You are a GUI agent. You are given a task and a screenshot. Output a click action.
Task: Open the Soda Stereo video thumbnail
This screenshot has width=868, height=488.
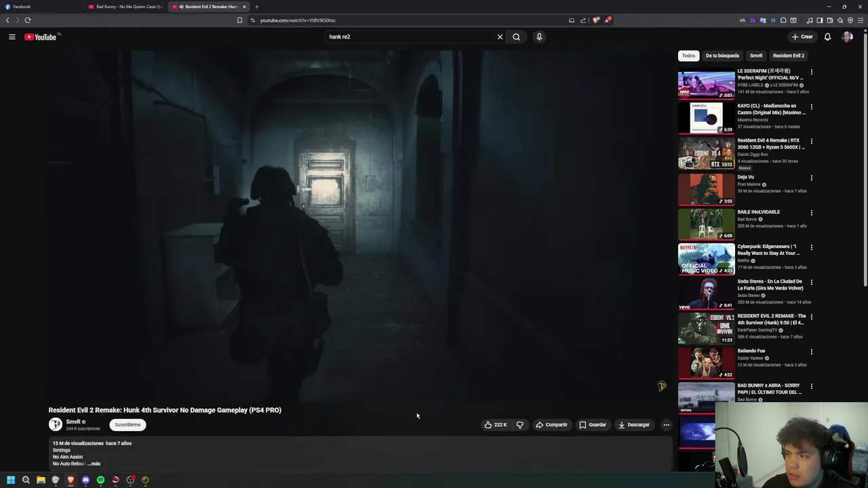click(x=706, y=293)
